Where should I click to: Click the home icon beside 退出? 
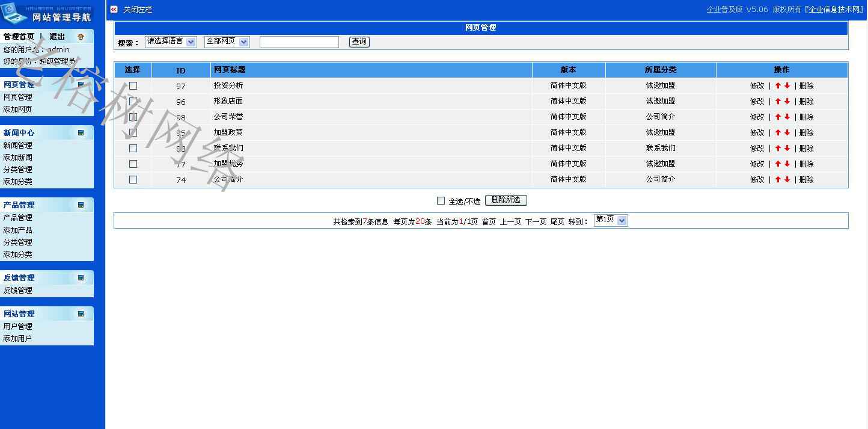pyautogui.click(x=81, y=37)
